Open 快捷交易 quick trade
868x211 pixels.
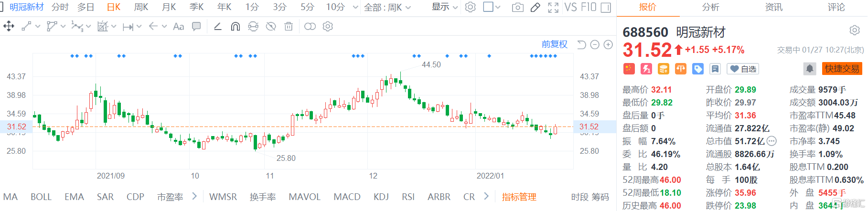(842, 69)
